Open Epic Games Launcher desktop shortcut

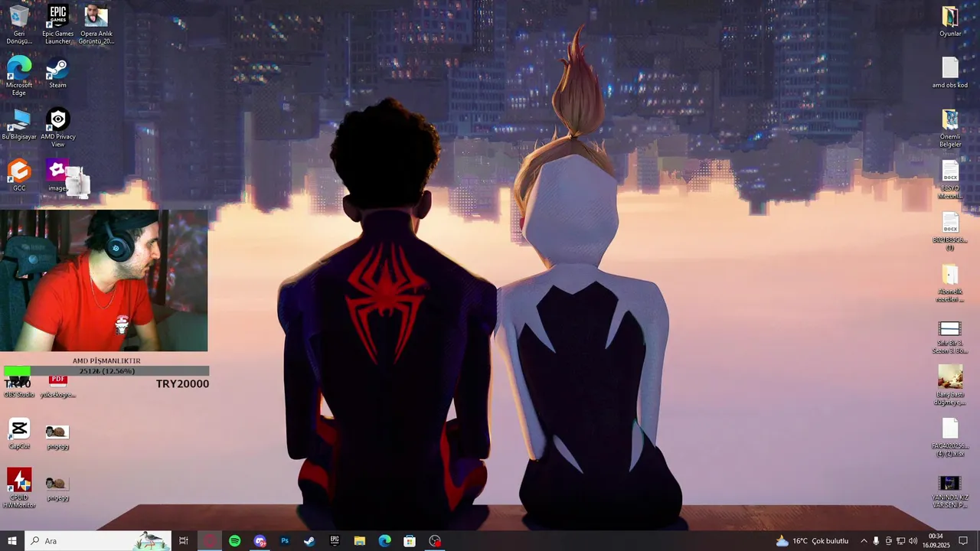point(57,24)
